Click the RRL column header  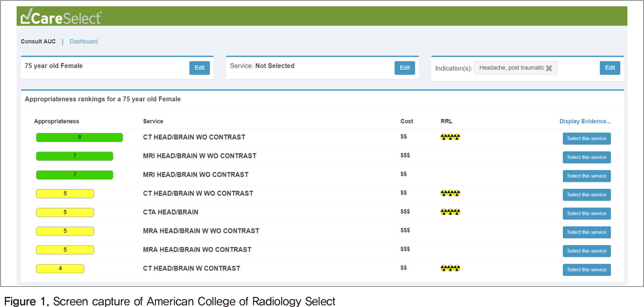click(x=447, y=121)
